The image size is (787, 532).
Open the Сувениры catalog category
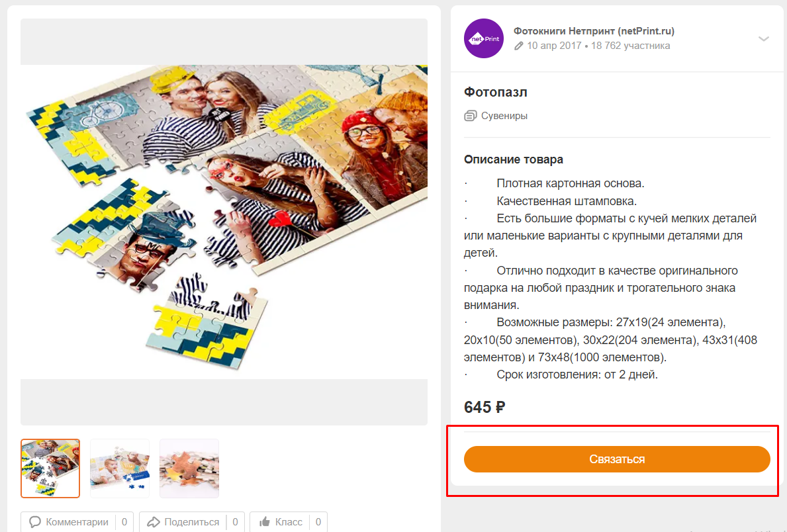(x=504, y=116)
